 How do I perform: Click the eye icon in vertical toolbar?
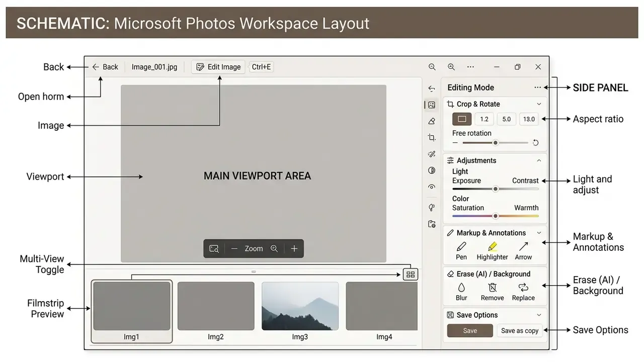pyautogui.click(x=431, y=187)
